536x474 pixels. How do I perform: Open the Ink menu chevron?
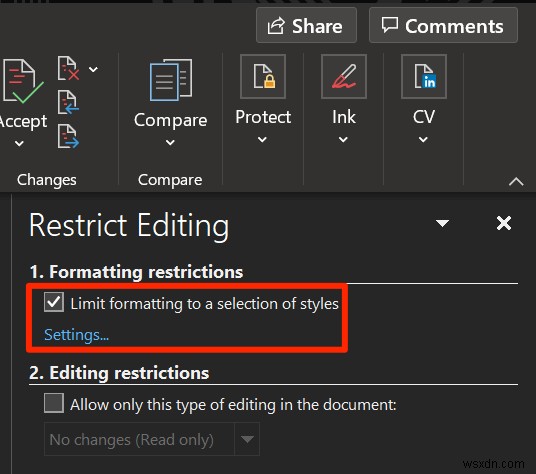coord(343,139)
